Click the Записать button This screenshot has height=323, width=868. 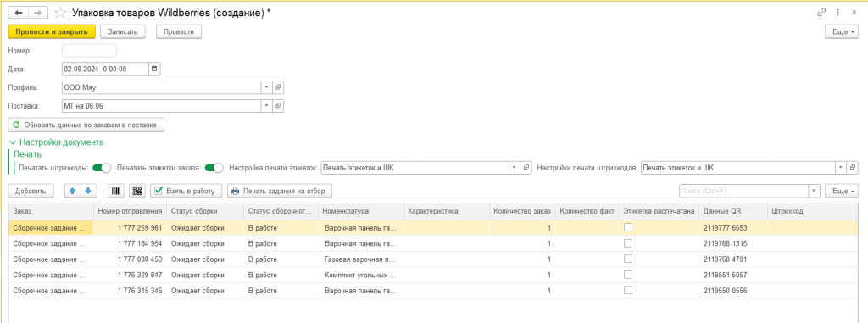(122, 32)
